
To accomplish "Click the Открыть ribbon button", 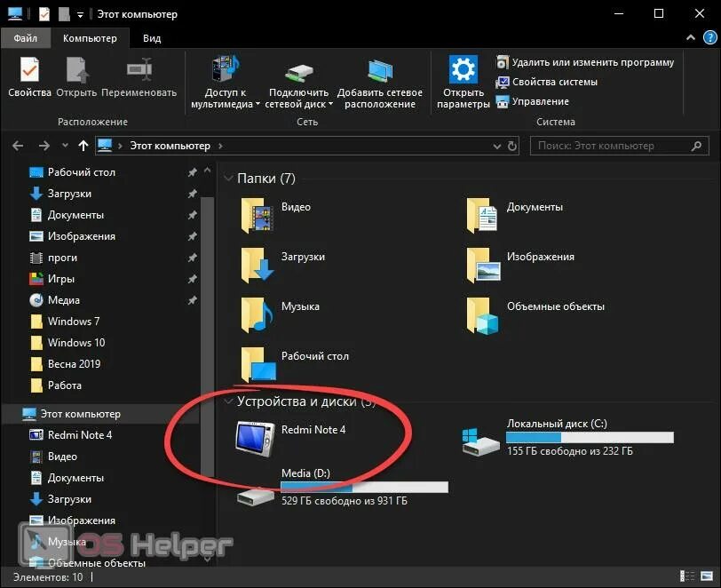I will [76, 76].
